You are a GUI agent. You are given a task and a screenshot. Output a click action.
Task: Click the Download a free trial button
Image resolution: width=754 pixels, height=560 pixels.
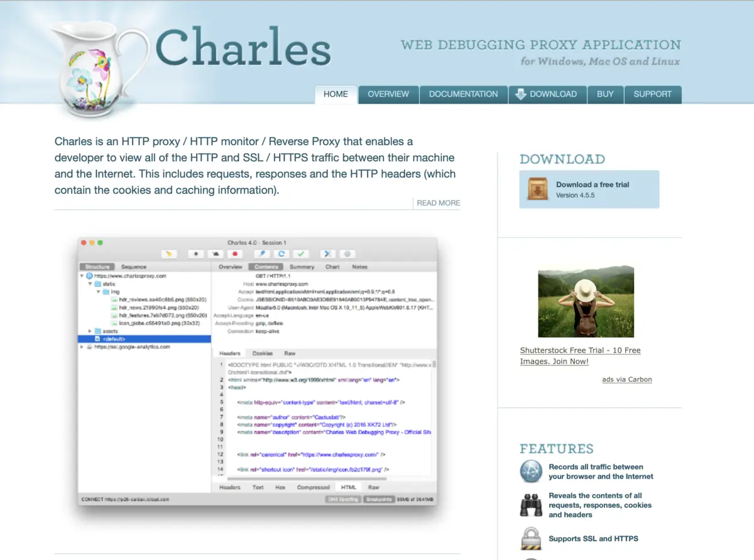tap(589, 190)
